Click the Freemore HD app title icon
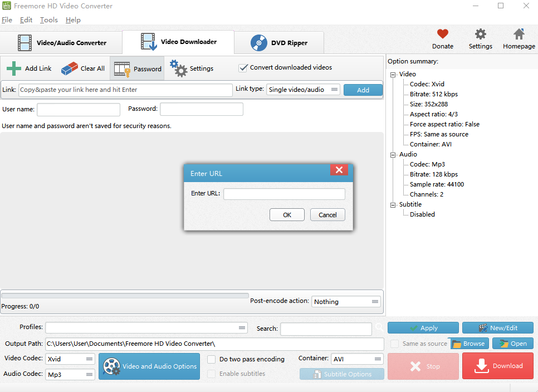The image size is (538, 392). click(x=7, y=6)
